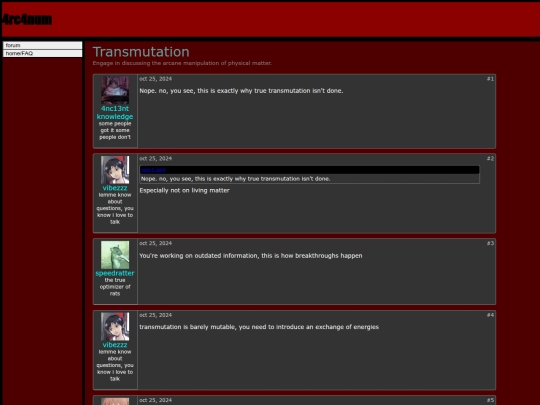Click post number #2 permalink
The width and height of the screenshot is (540, 405).
[x=490, y=158]
